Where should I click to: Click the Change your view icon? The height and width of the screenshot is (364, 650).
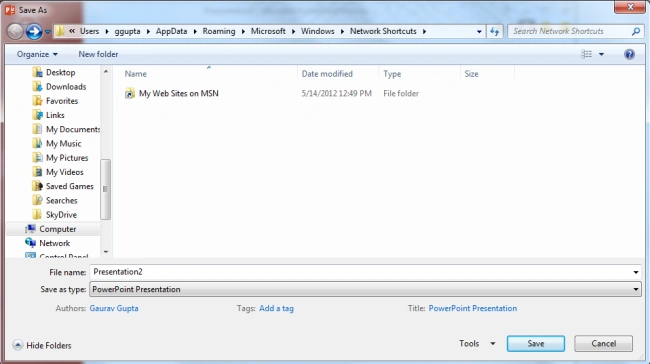point(587,54)
